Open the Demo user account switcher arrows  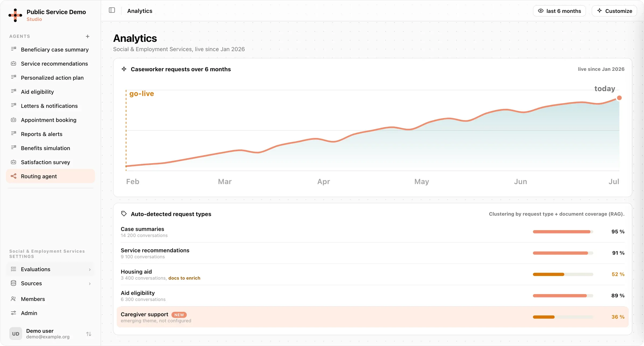tap(89, 334)
